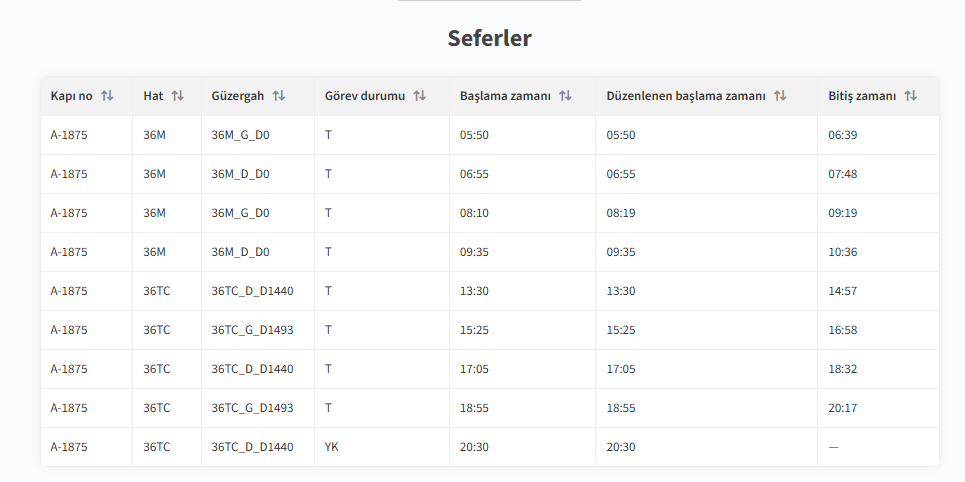Click the sort arrows for Görev durumu

(420, 96)
